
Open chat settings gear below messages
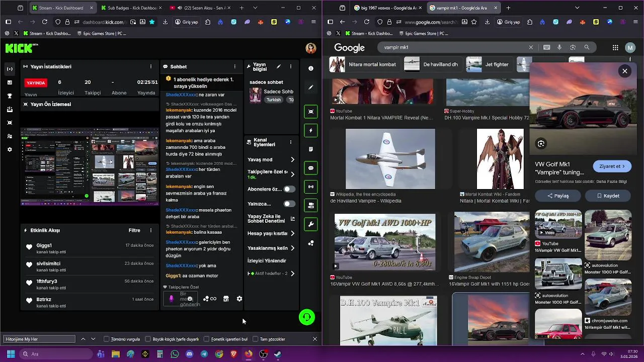(239, 299)
